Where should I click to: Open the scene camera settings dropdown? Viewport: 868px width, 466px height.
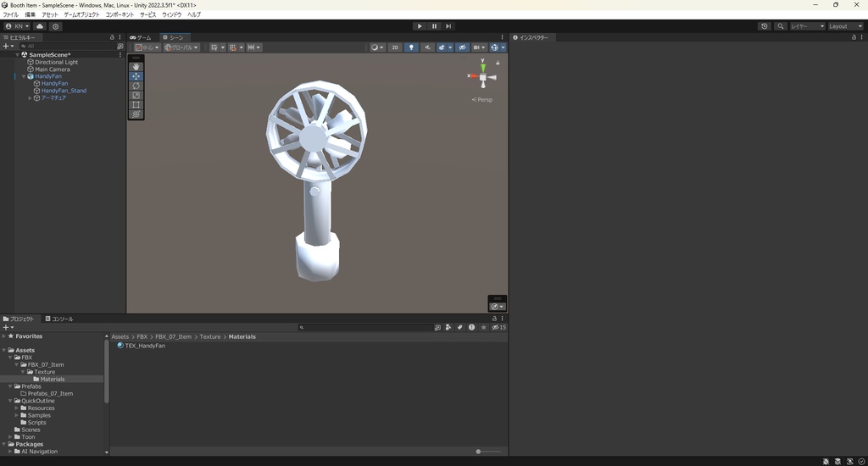(480, 47)
